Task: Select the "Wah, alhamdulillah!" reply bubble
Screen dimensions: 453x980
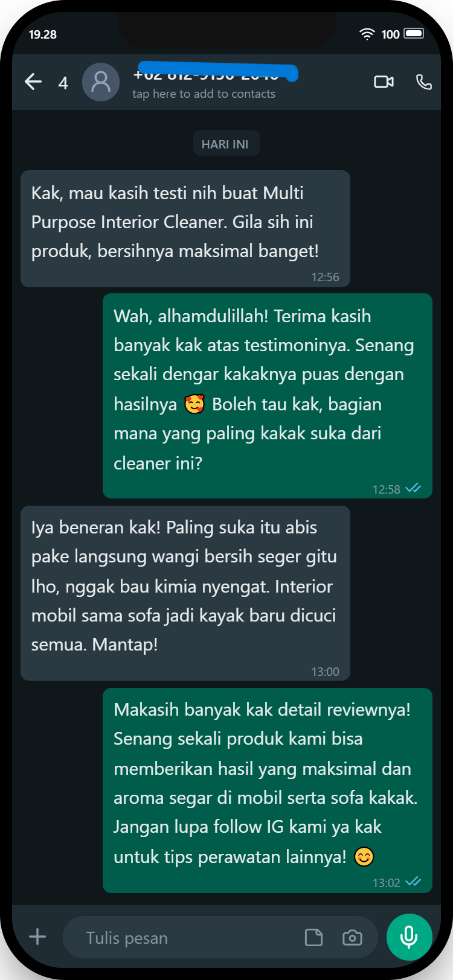Action: click(x=268, y=396)
